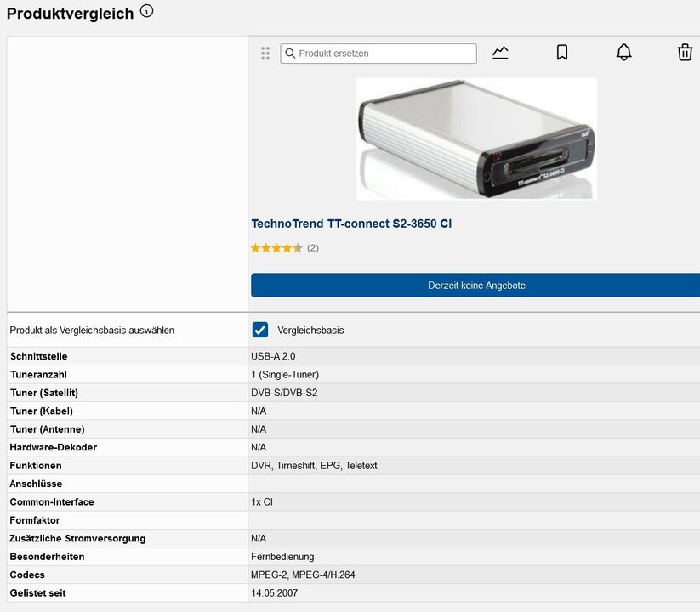Click the magnifier icon in search box

(x=290, y=54)
